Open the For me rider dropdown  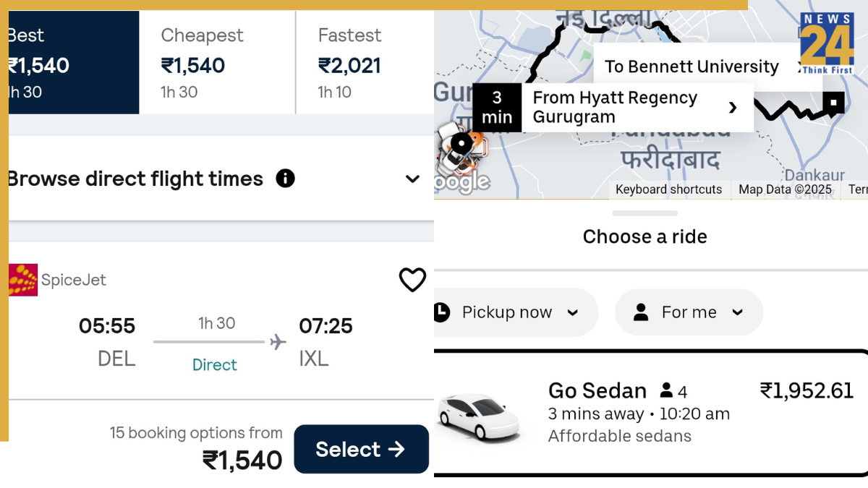pyautogui.click(x=689, y=312)
